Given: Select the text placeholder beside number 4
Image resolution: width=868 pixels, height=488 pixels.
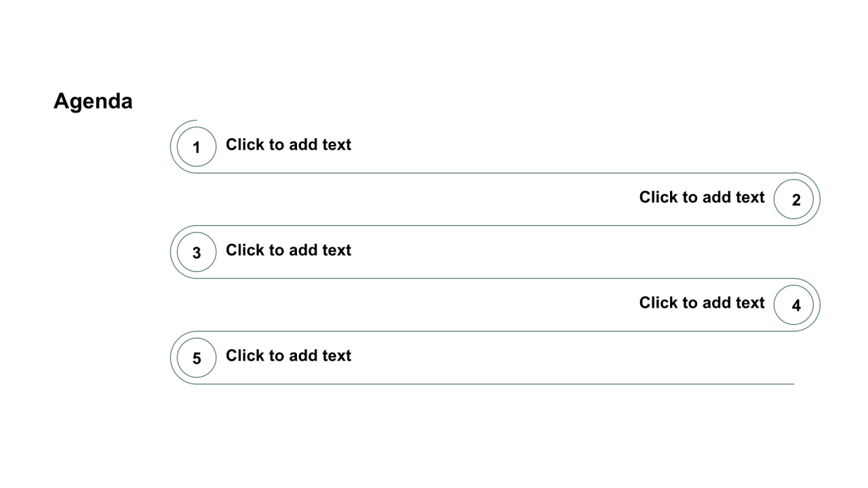Looking at the screenshot, I should click(x=702, y=303).
